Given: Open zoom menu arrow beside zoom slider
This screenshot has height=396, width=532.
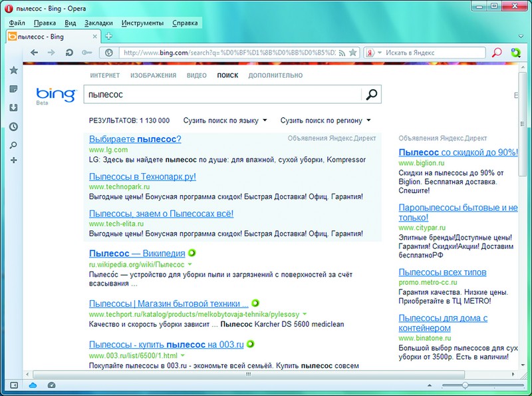Looking at the screenshot, I should (x=430, y=385).
